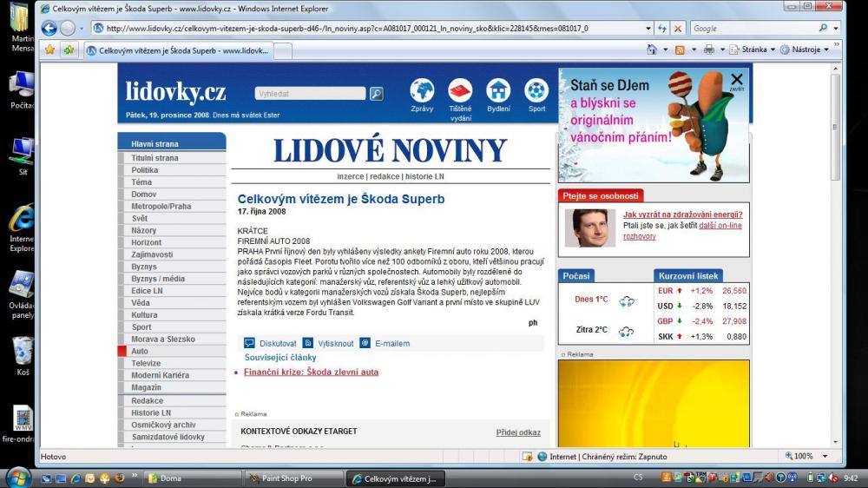Click the browser Forward arrow button
Screen dimensions: 868x488
point(68,28)
